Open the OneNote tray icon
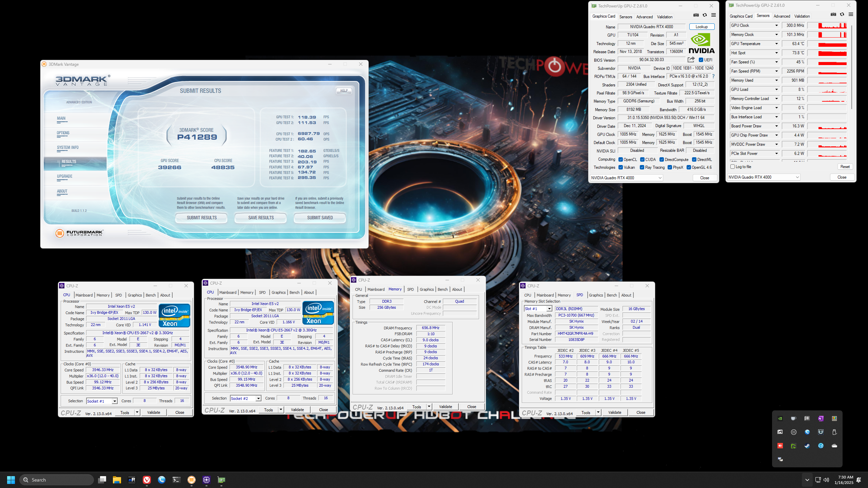This screenshot has width=868, height=488. [821, 419]
